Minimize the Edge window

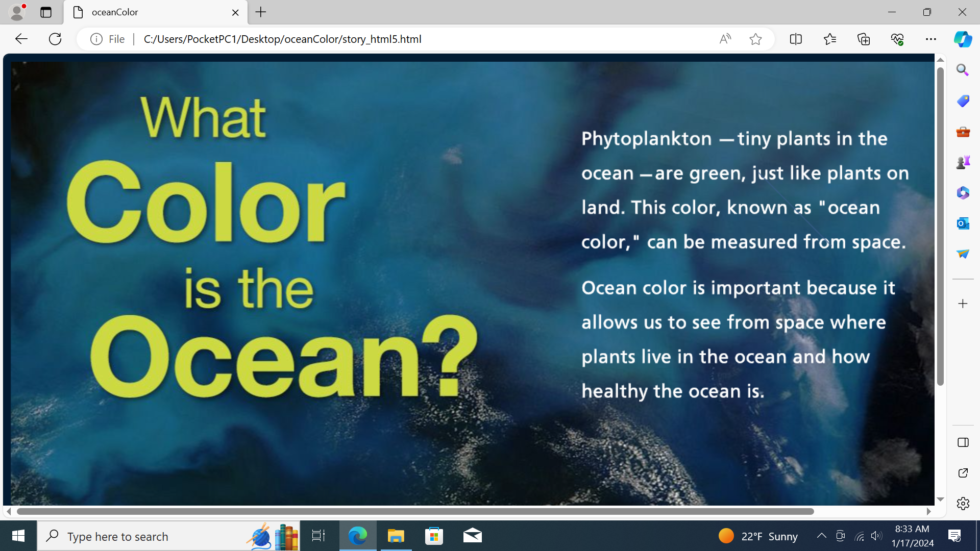(892, 12)
